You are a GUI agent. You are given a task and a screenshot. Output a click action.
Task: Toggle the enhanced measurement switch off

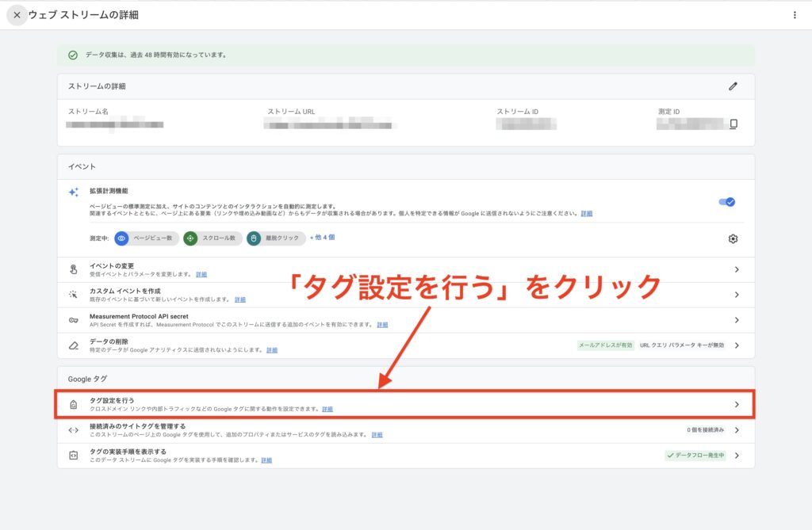coord(726,202)
